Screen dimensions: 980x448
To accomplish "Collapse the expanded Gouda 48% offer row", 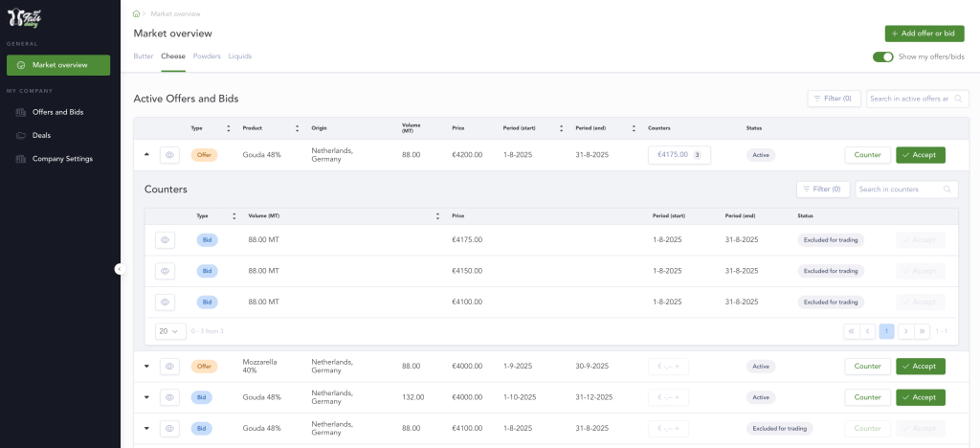I will point(146,154).
